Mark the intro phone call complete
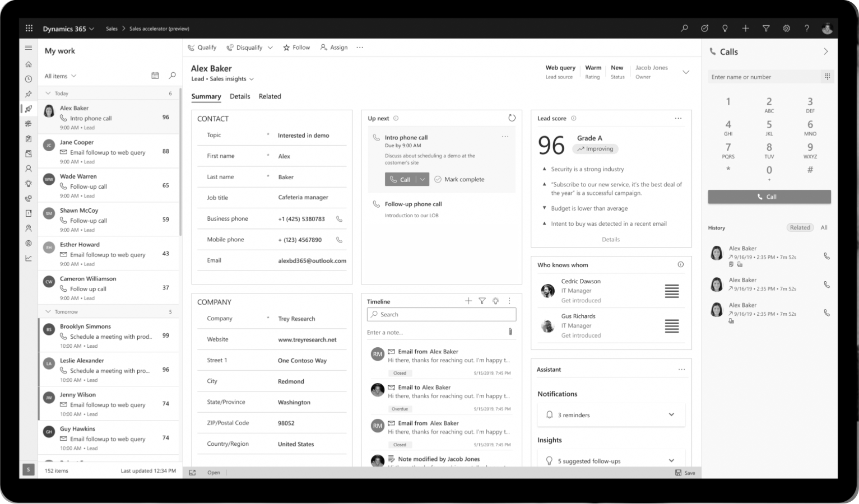The width and height of the screenshot is (859, 504). [459, 179]
